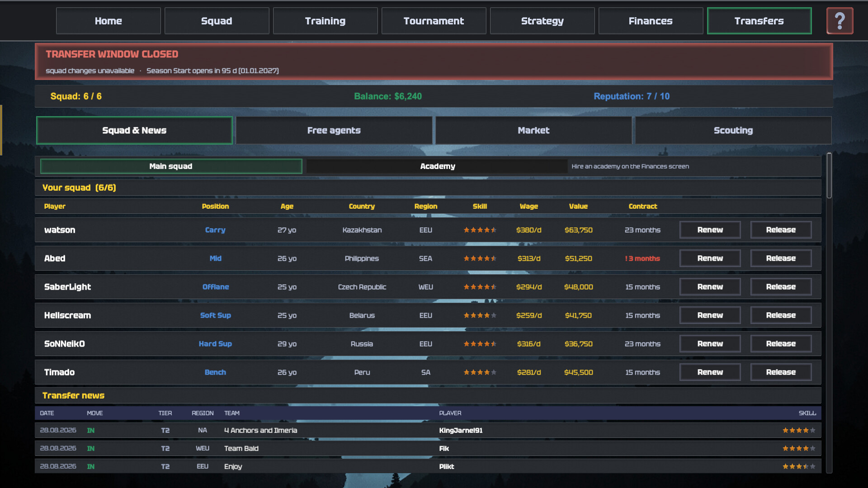Image resolution: width=868 pixels, height=488 pixels.
Task: Open the Tournament tab
Action: point(434,21)
